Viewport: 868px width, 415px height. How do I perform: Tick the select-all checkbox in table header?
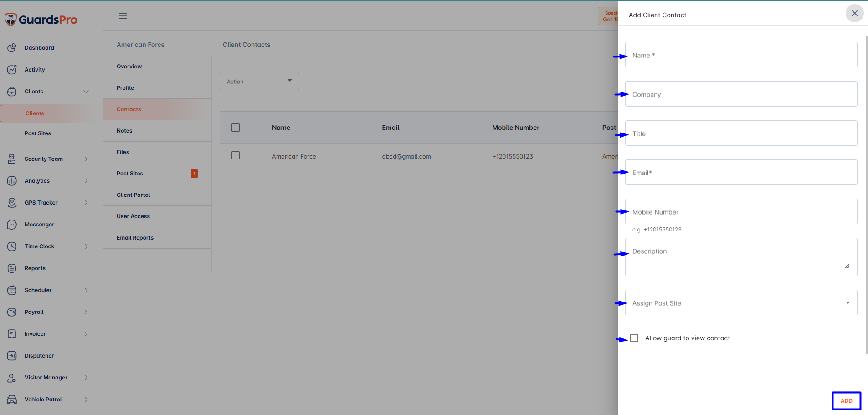(x=236, y=128)
